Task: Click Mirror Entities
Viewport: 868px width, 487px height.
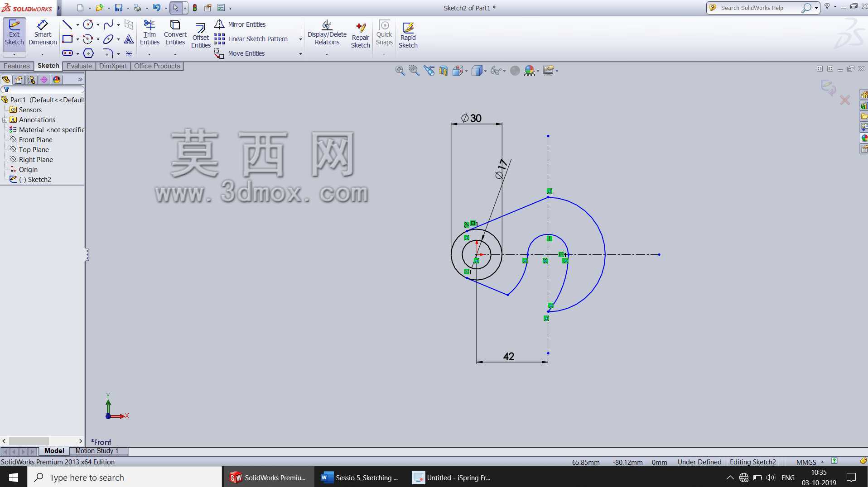Action: [240, 24]
